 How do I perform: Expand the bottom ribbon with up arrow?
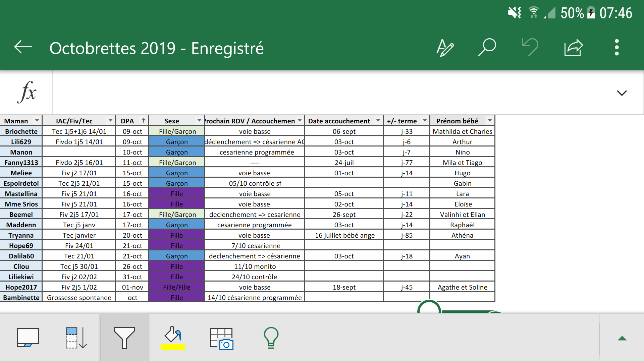(x=622, y=338)
